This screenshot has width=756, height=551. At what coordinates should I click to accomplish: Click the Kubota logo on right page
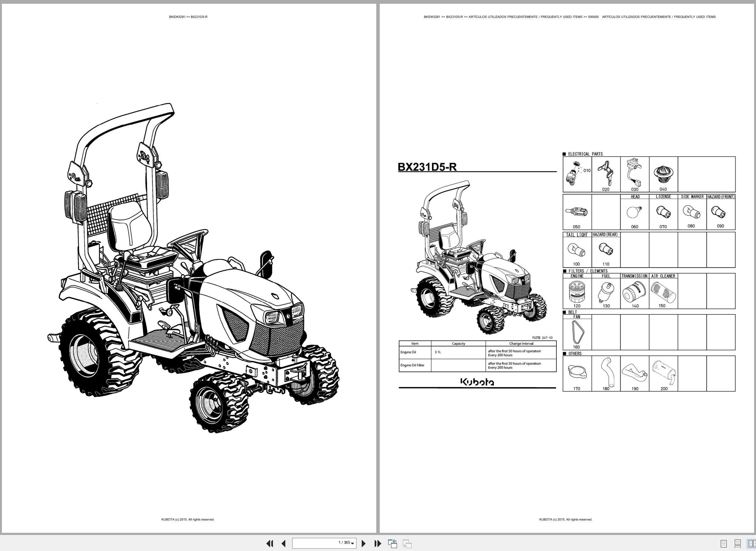(477, 382)
